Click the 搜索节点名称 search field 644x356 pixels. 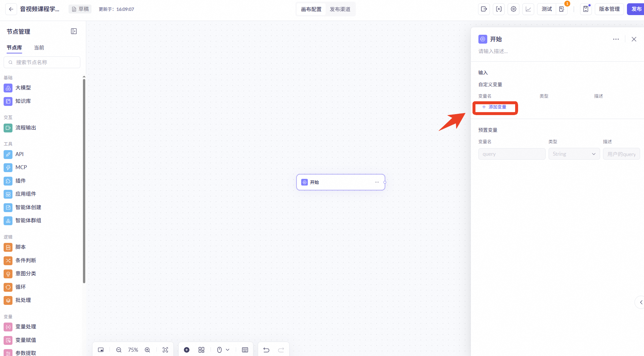pos(42,62)
